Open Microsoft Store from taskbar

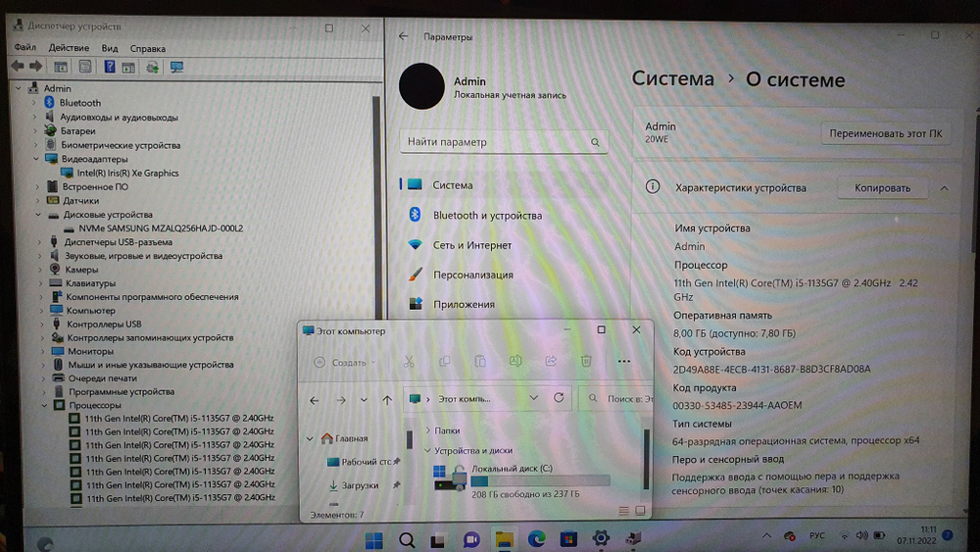pyautogui.click(x=568, y=538)
